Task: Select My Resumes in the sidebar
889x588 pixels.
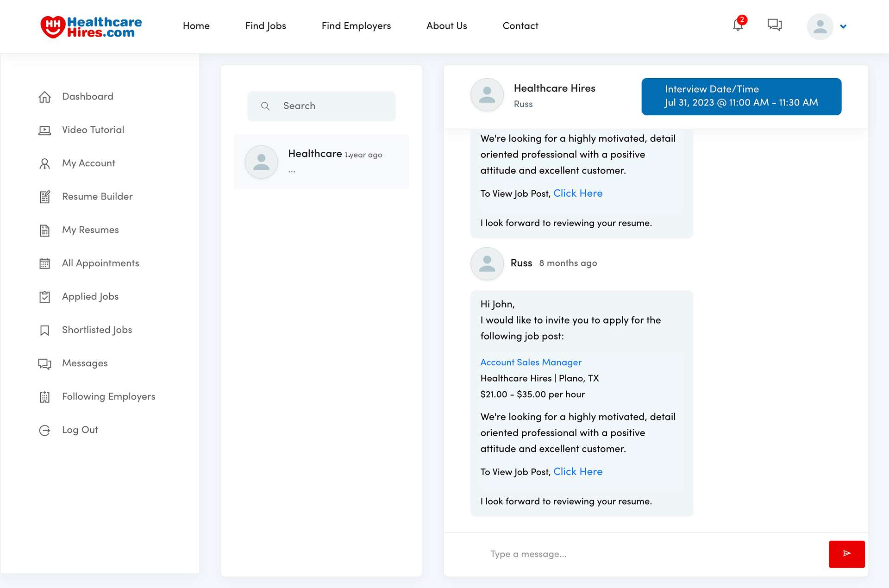Action: [90, 230]
